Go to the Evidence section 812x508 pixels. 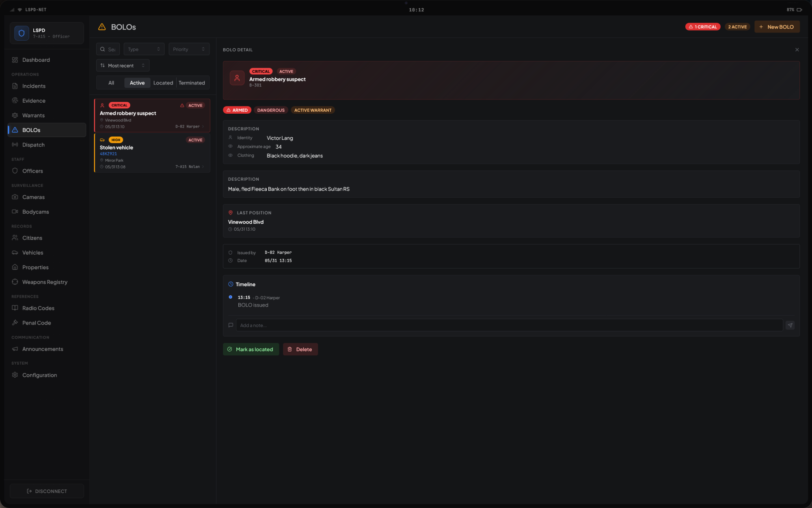(x=47, y=101)
